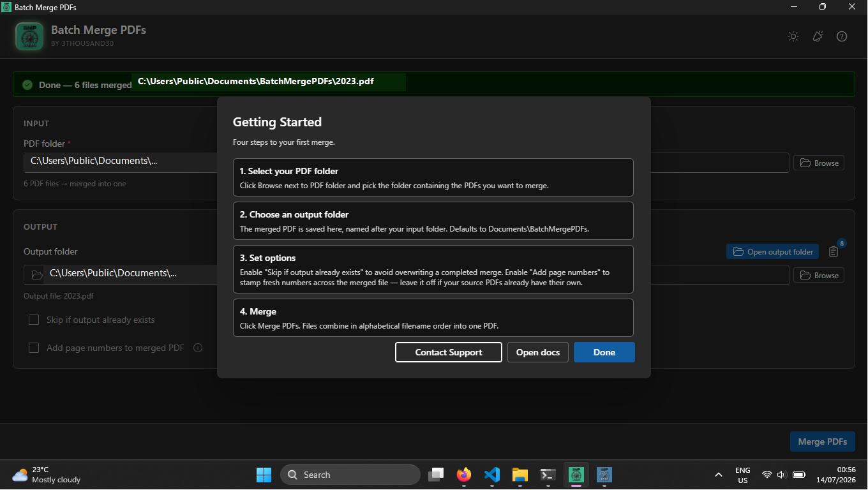The height and width of the screenshot is (490, 868).
Task: Click the step "2. Choose an output folder"
Action: [433, 221]
